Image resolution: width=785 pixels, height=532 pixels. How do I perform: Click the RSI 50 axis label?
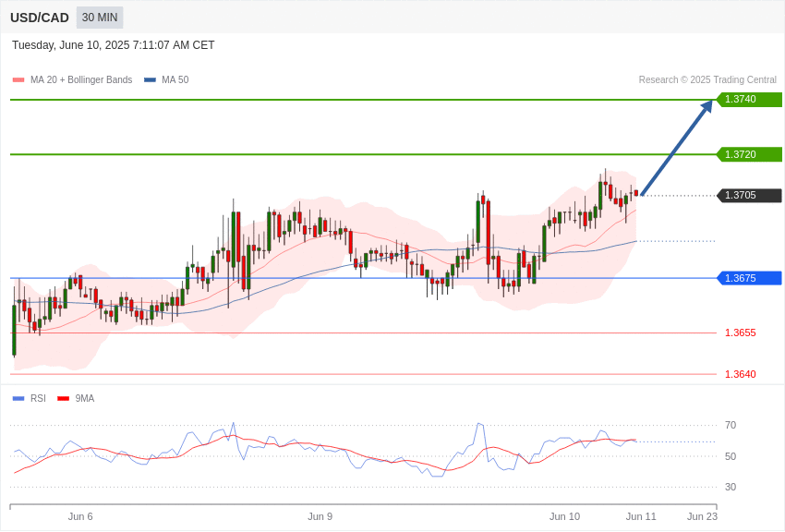click(731, 456)
